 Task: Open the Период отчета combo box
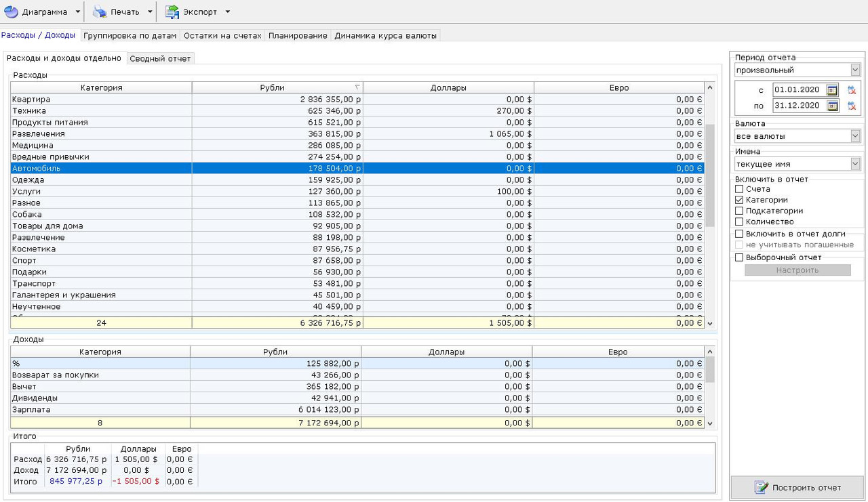pos(797,70)
